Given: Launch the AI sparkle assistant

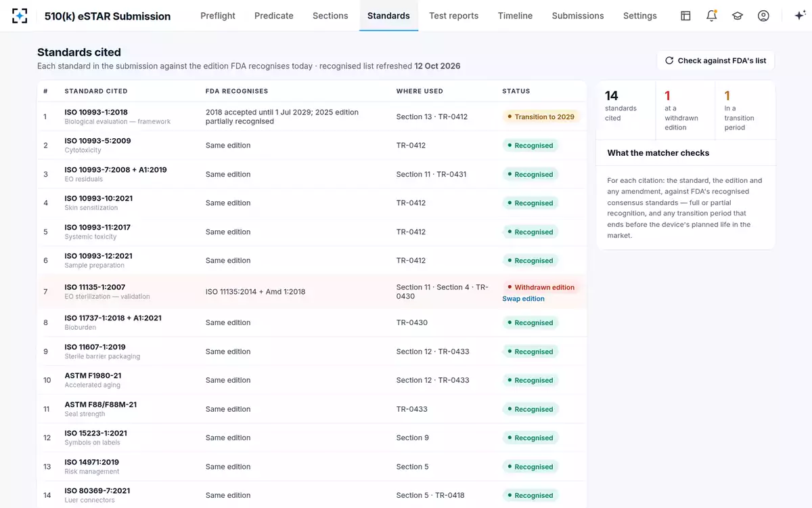Looking at the screenshot, I should point(799,16).
